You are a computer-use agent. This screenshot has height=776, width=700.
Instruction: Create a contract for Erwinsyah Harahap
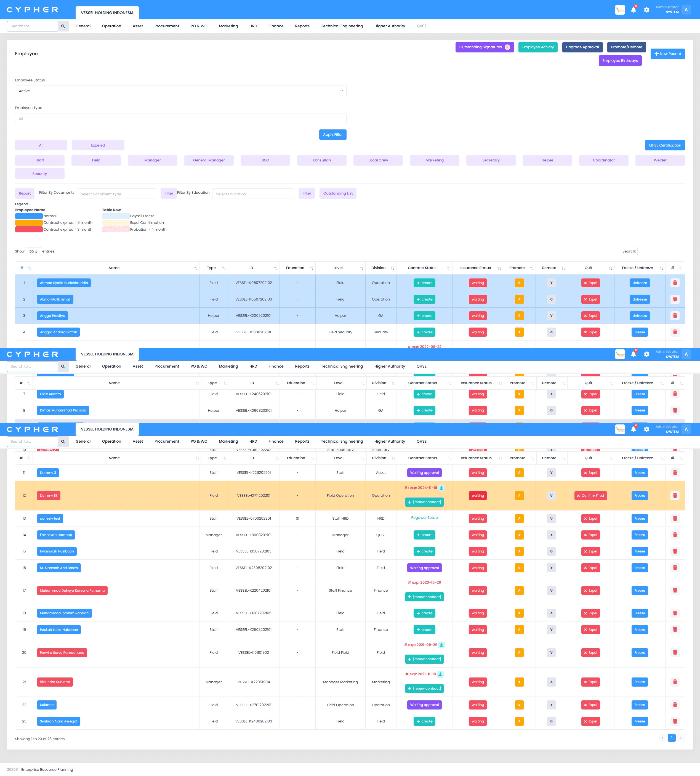[x=424, y=535]
